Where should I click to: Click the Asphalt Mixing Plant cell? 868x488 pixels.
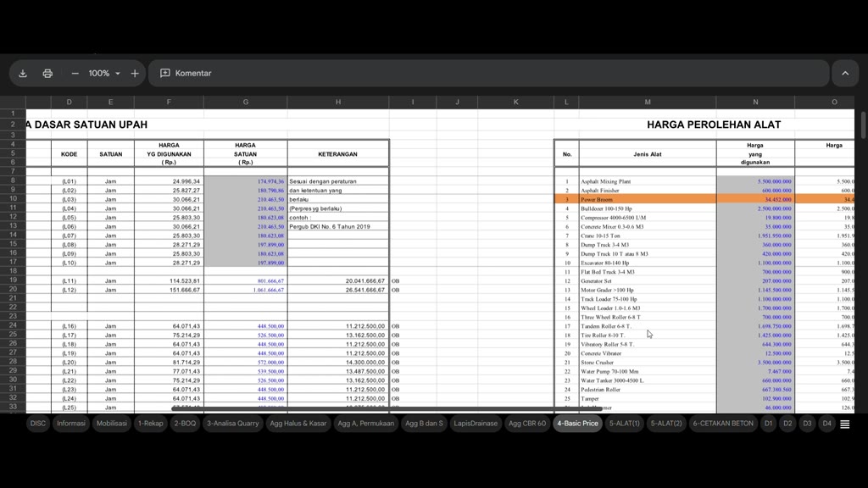pos(648,181)
